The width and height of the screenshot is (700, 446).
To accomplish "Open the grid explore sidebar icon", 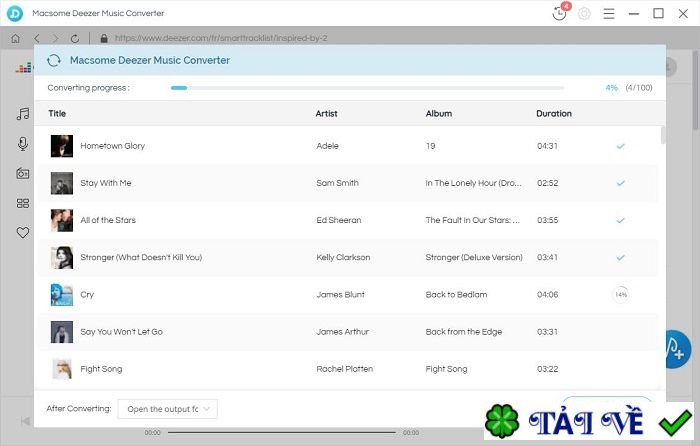I will pyautogui.click(x=23, y=203).
